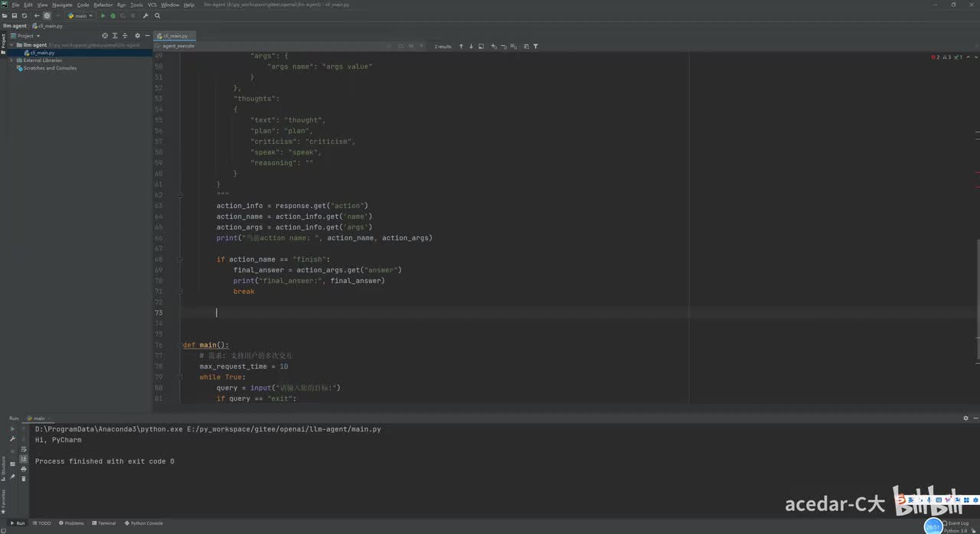Screen dimensions: 980x534
Task: Click the Print icon in Run console
Action: pyautogui.click(x=24, y=469)
